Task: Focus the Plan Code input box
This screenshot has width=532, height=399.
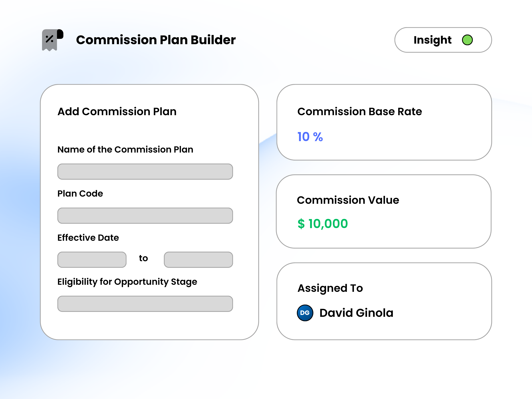Action: 145,216
